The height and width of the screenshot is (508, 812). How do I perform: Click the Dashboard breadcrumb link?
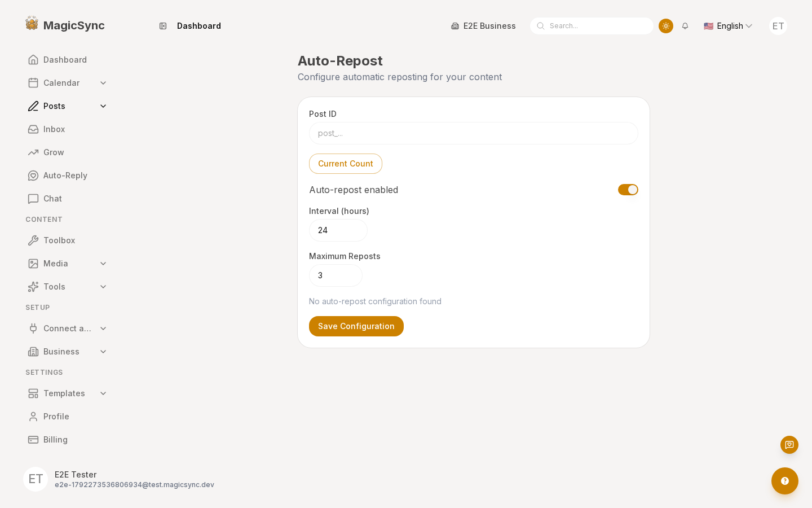pos(199,26)
